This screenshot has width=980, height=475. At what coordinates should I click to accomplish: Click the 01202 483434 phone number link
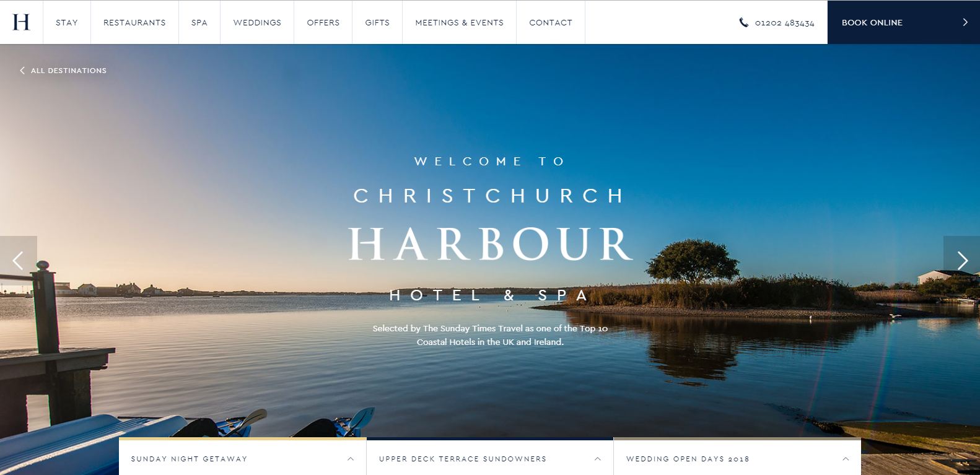point(784,23)
